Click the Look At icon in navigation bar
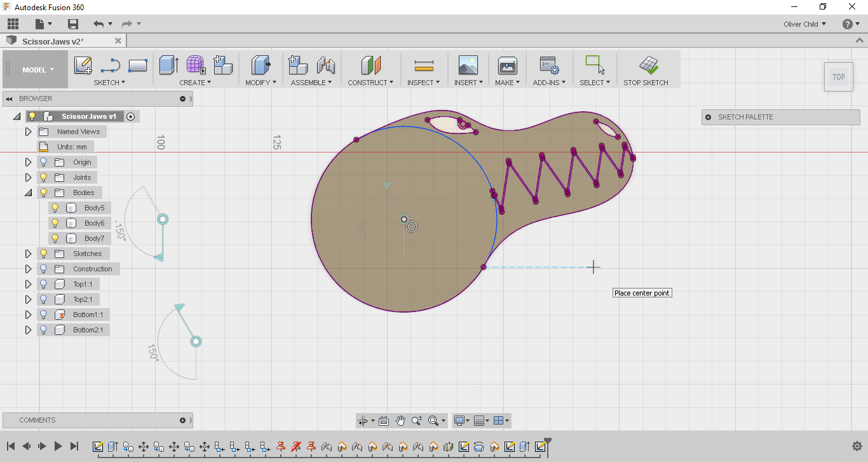This screenshot has height=462, width=868. (x=384, y=421)
